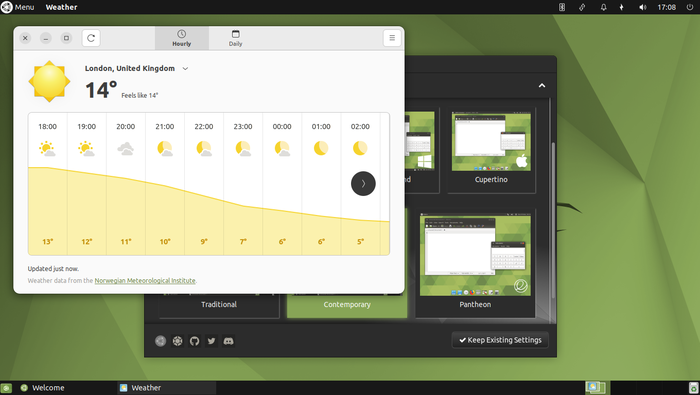700x395 pixels.
Task: Select the Hourly forecast tab
Action: pyautogui.click(x=182, y=38)
